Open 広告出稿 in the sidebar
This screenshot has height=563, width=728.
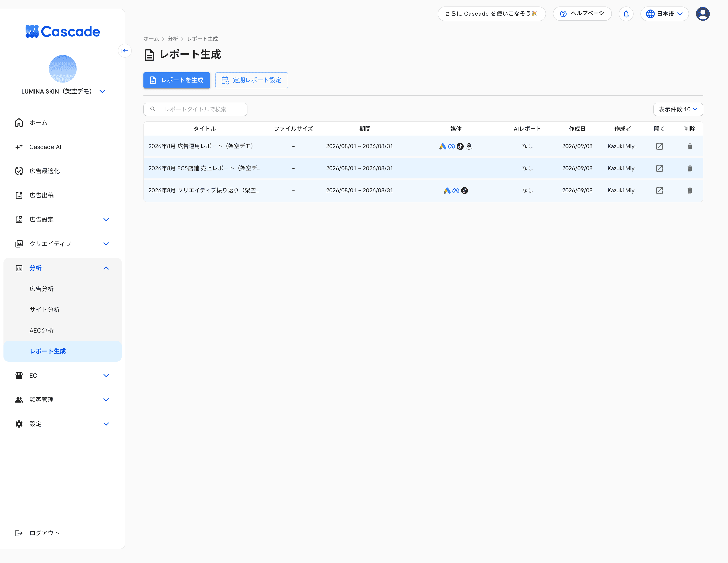(x=62, y=195)
